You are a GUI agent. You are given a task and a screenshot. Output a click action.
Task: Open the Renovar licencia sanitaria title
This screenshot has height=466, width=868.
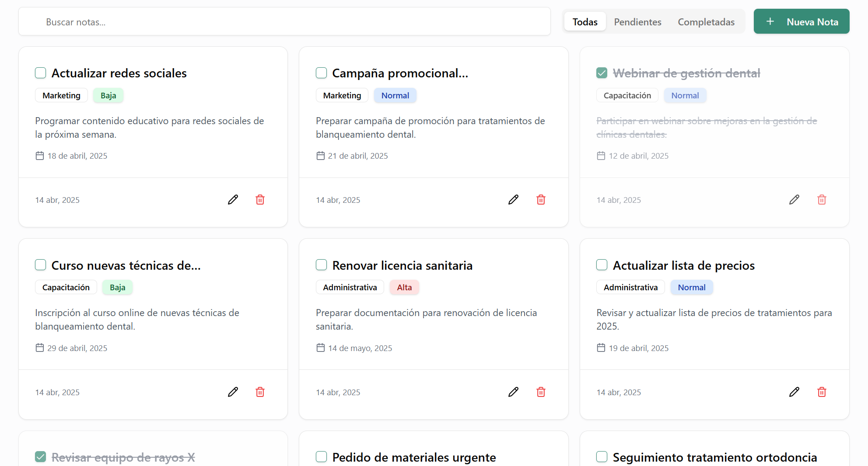coord(402,265)
